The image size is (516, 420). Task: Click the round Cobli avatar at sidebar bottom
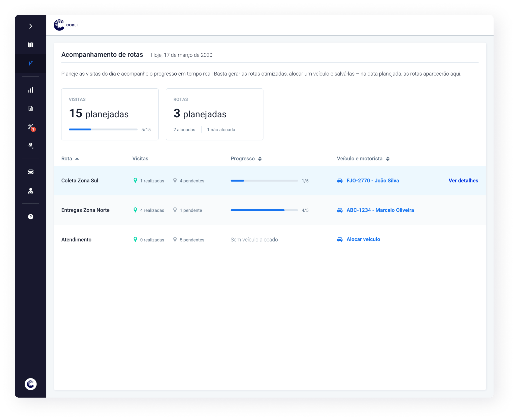click(30, 384)
